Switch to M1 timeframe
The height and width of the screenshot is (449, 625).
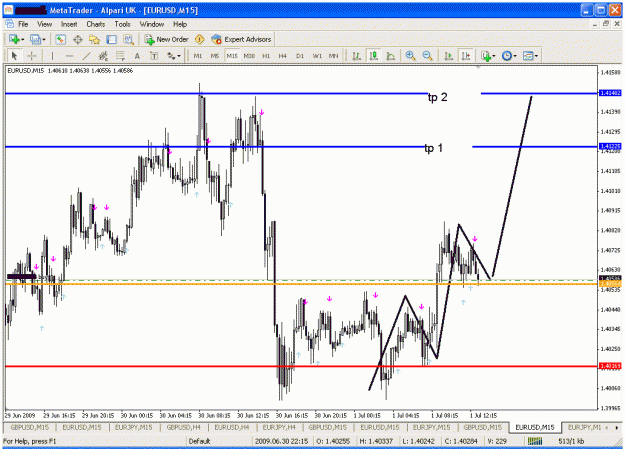pyautogui.click(x=198, y=56)
